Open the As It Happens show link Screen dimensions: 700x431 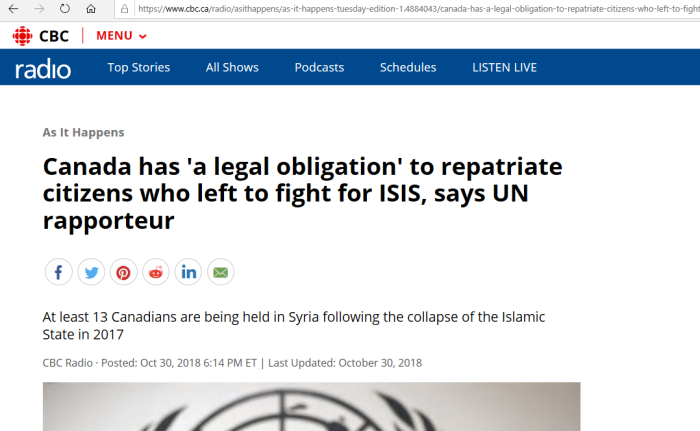coord(83,133)
